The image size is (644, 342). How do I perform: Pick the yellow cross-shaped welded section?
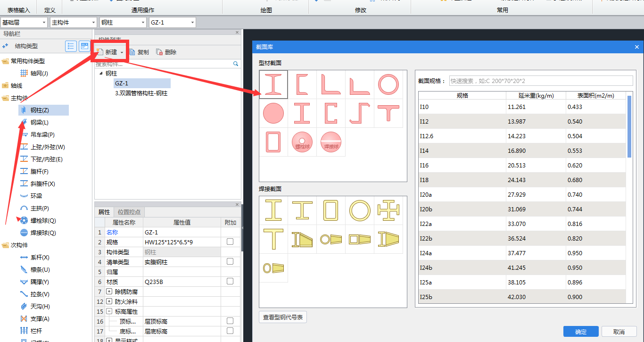coord(388,210)
